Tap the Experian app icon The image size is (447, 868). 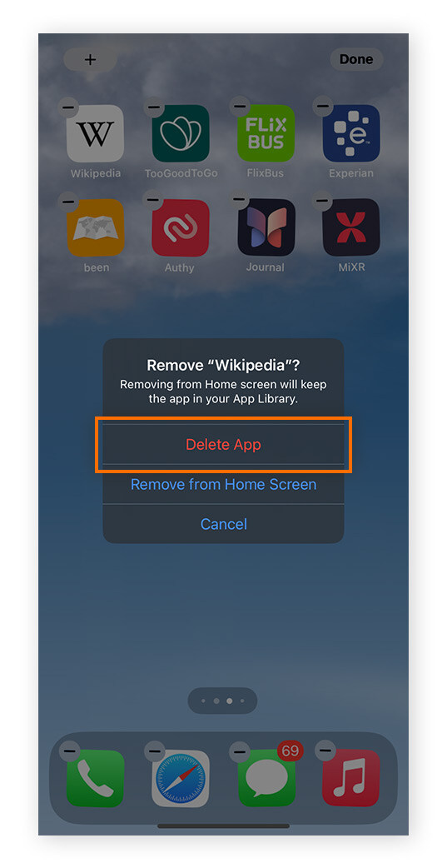coord(351,133)
